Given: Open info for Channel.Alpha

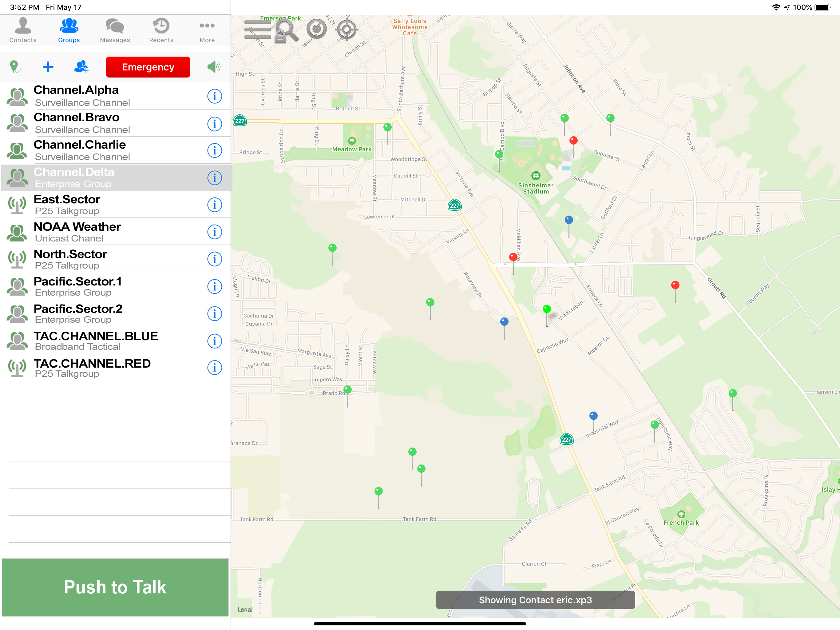Looking at the screenshot, I should click(x=215, y=96).
